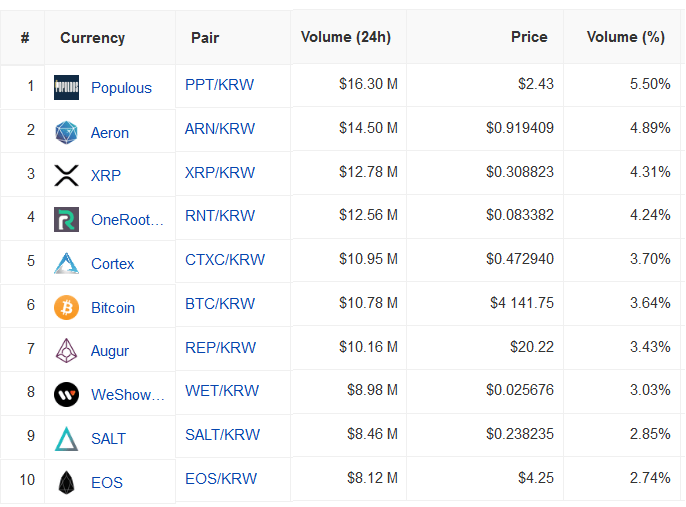Click the Aeron blue polyhedron icon
This screenshot has height=507, width=686.
point(66,133)
